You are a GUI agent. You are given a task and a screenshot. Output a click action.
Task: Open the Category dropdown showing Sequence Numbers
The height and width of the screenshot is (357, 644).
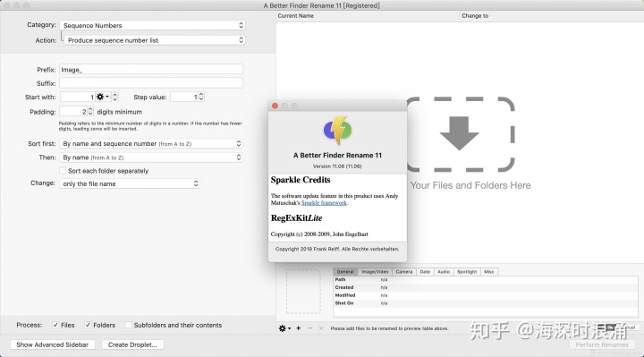tap(152, 25)
